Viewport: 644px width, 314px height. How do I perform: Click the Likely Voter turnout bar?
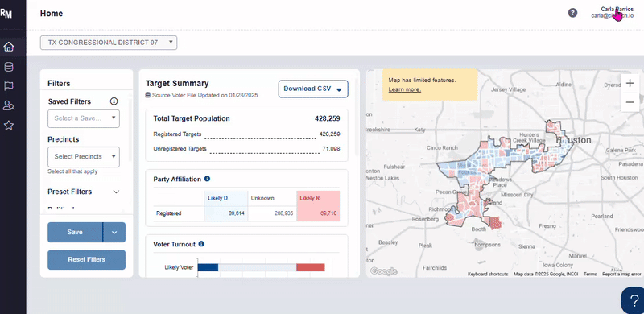[261, 267]
